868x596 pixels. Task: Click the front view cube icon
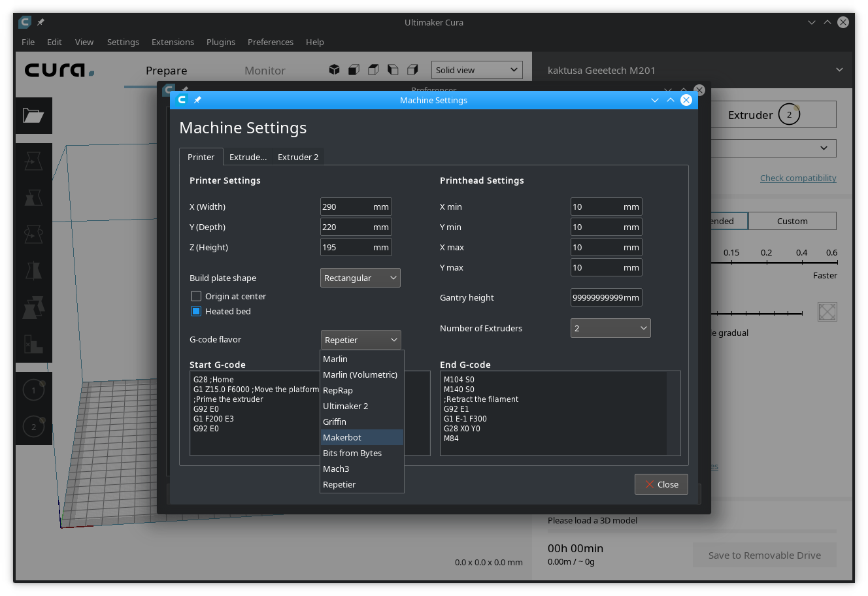pos(354,70)
